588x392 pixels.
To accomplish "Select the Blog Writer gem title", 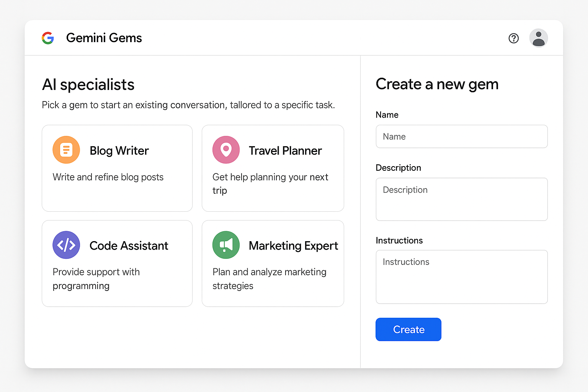I will click(119, 151).
